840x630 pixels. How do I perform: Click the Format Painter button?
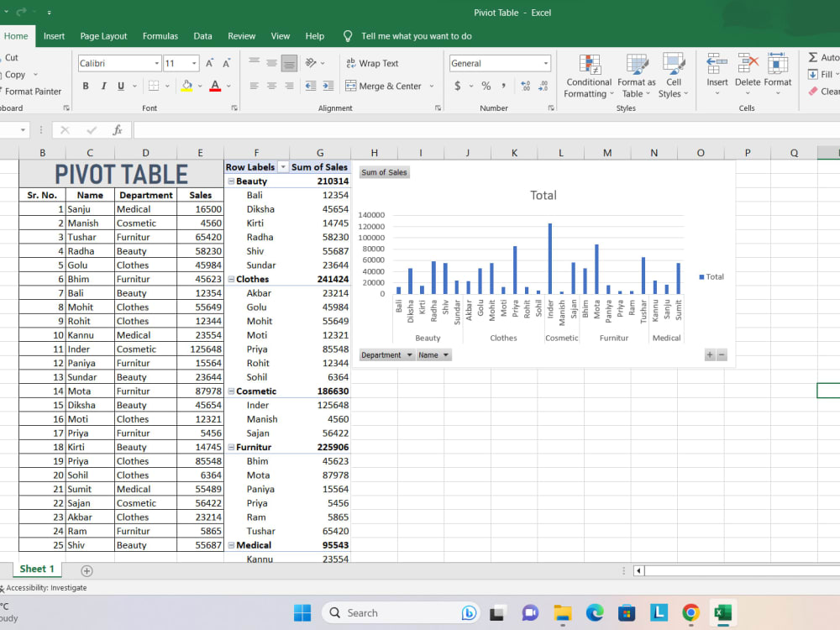(x=32, y=91)
